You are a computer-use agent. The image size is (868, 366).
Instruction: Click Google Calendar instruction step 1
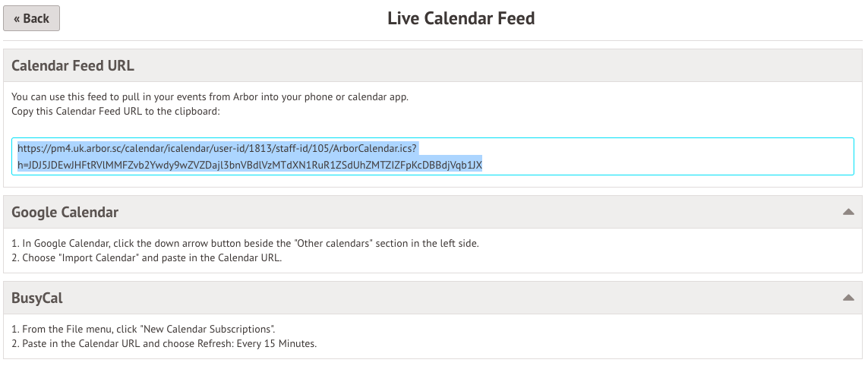[x=245, y=244]
